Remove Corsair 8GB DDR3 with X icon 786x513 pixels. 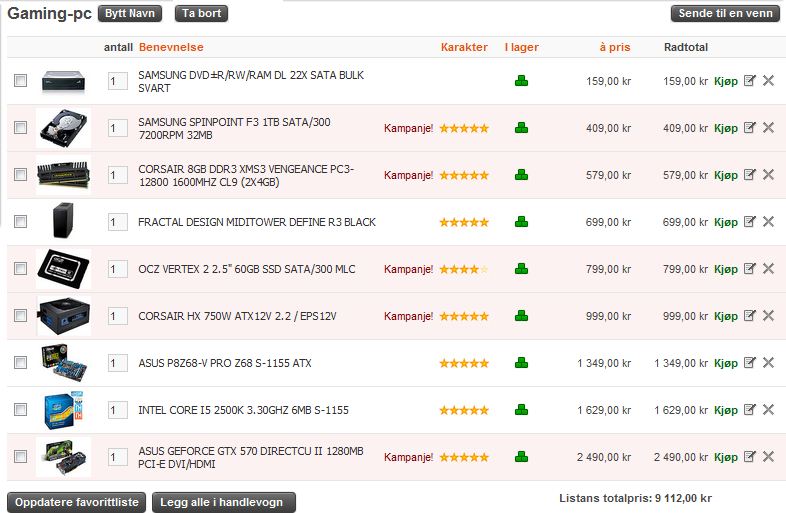point(768,175)
